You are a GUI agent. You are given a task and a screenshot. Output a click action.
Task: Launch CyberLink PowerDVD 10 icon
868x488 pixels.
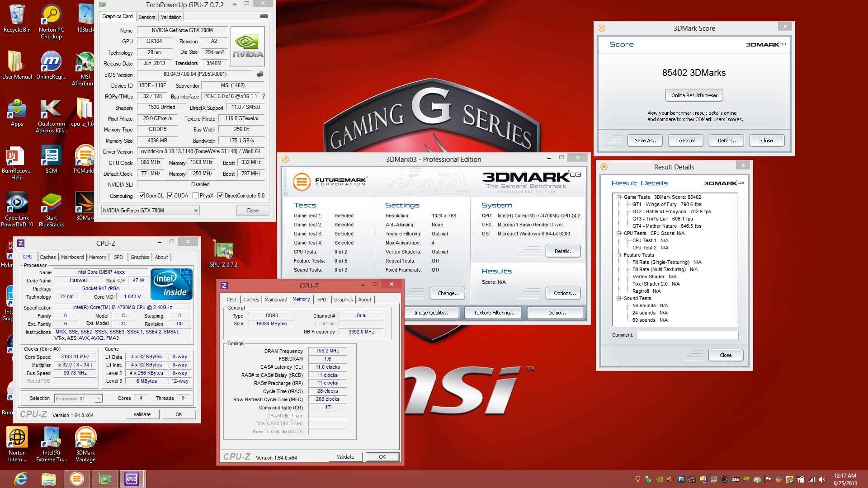point(17,209)
